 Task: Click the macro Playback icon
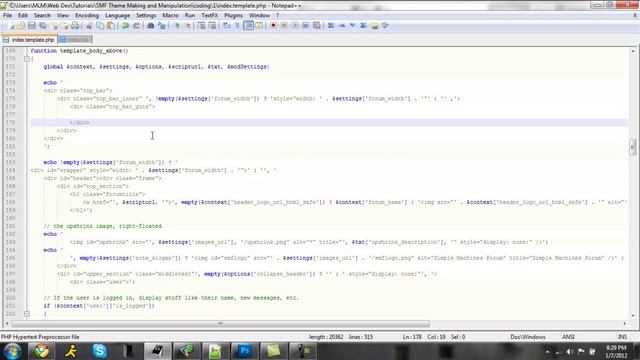(x=295, y=26)
